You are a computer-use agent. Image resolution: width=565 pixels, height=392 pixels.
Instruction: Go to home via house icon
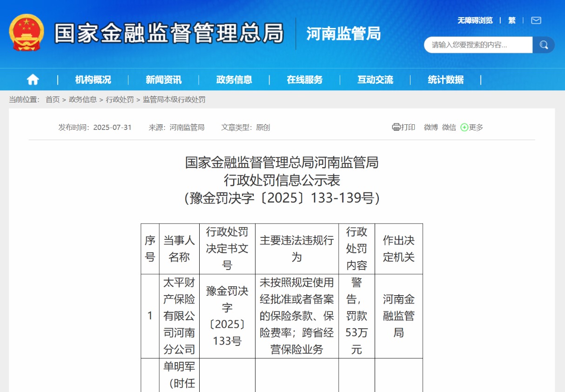[x=33, y=80]
